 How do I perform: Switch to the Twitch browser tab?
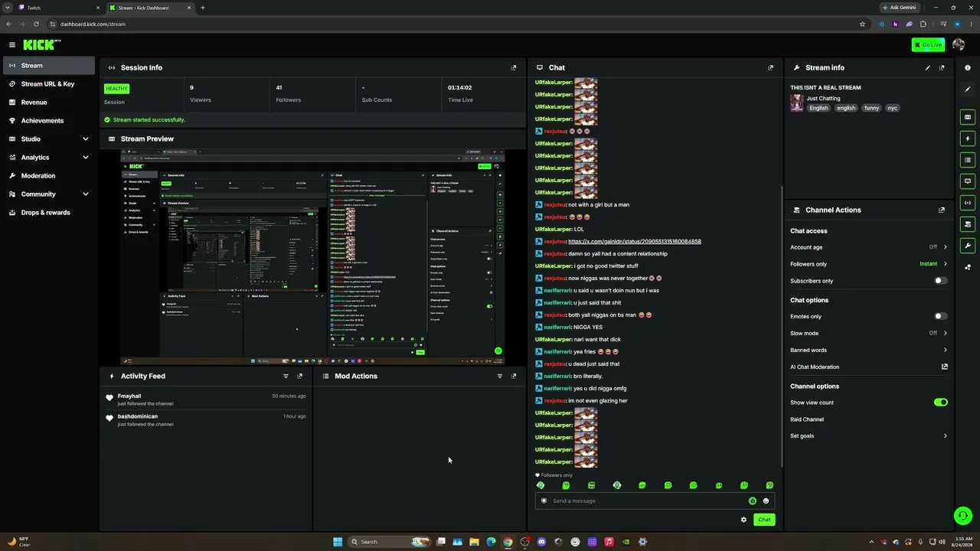tap(60, 8)
